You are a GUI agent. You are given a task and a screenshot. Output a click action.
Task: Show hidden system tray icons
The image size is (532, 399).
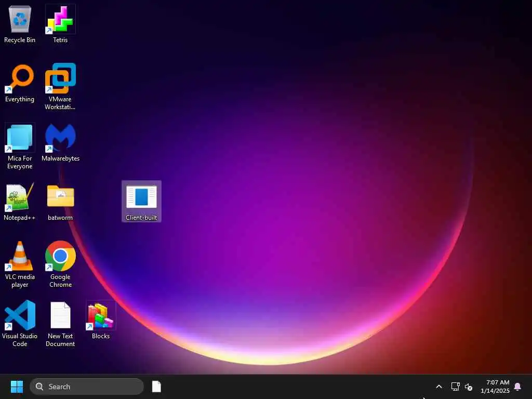pos(438,387)
